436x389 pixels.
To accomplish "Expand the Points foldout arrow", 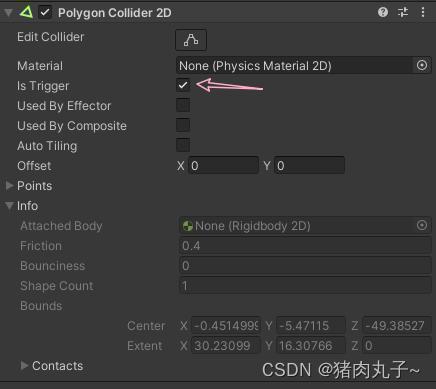I will click(x=10, y=186).
